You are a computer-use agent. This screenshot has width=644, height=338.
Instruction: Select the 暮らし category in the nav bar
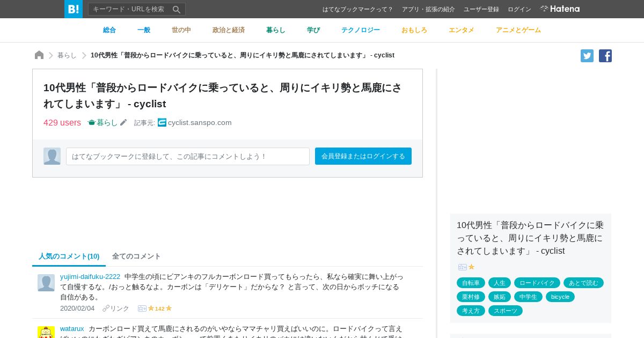pos(276,30)
